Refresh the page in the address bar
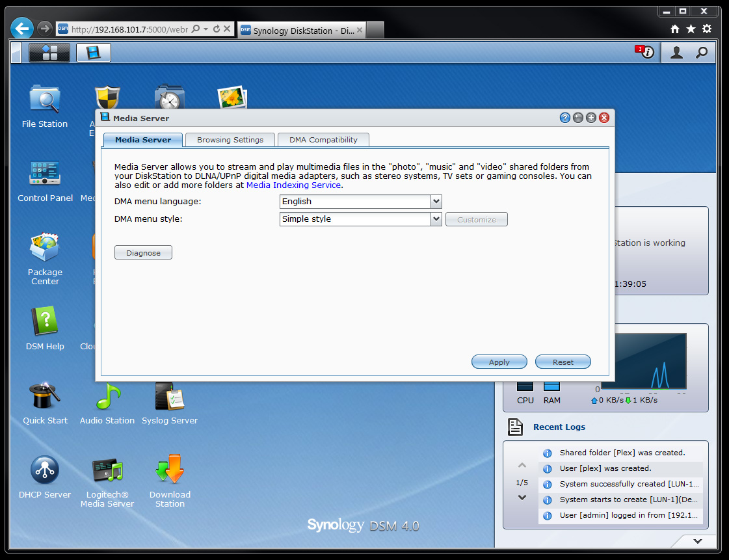Screen dimensions: 729x560 coord(216,29)
